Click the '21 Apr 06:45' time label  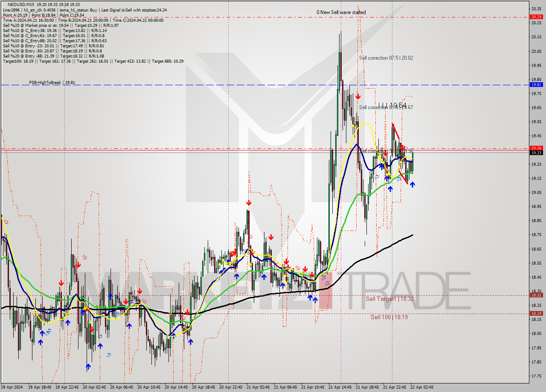coord(286,387)
